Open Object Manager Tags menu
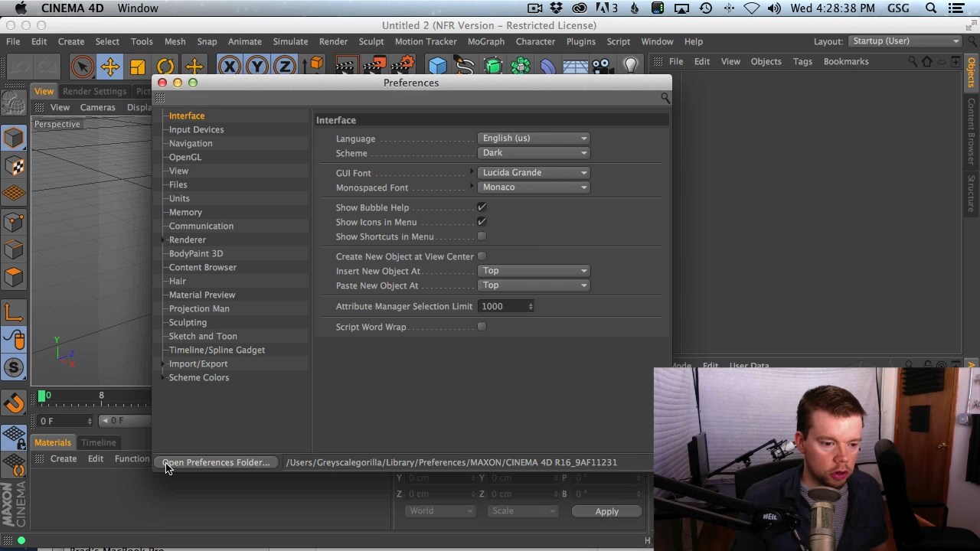Screen dimensions: 980x551 click(x=802, y=61)
